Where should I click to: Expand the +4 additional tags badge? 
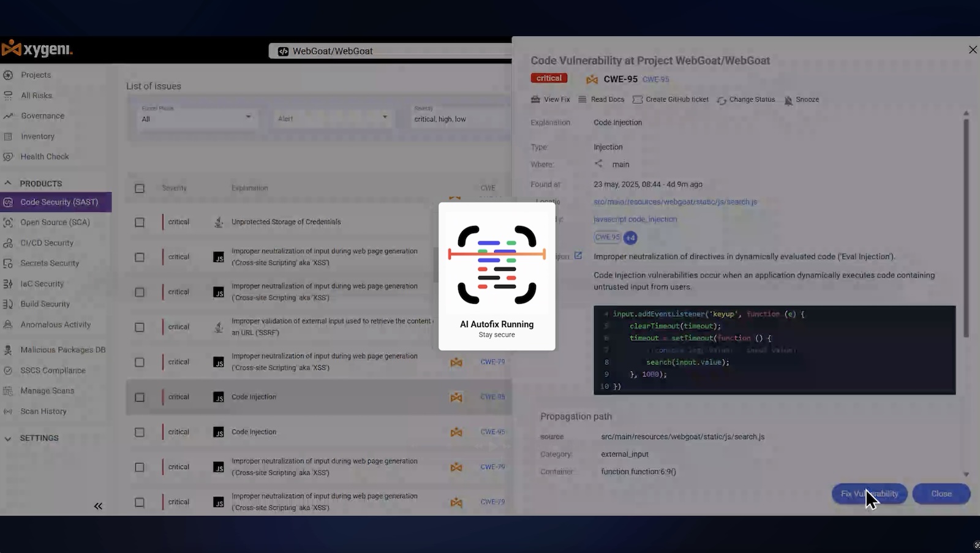(x=630, y=238)
